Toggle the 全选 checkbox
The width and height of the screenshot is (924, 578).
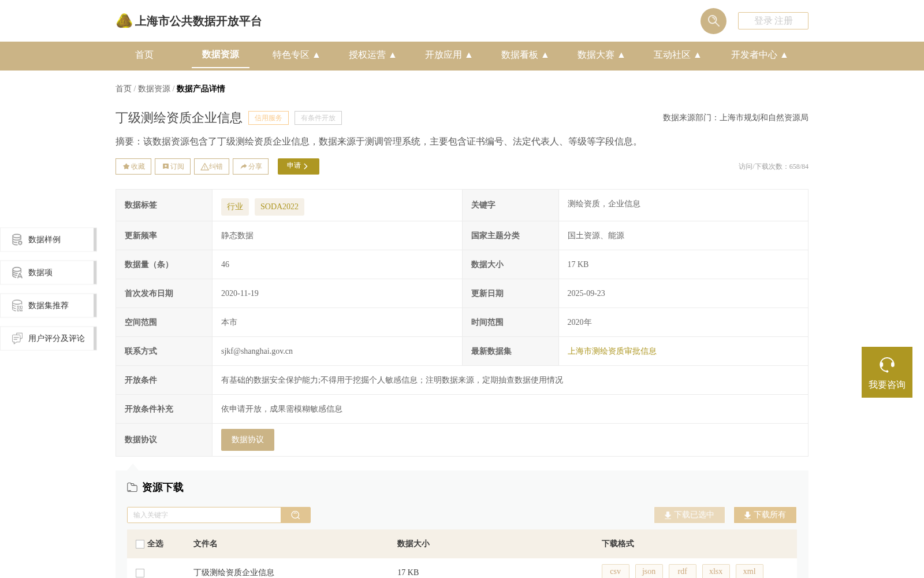coord(140,544)
